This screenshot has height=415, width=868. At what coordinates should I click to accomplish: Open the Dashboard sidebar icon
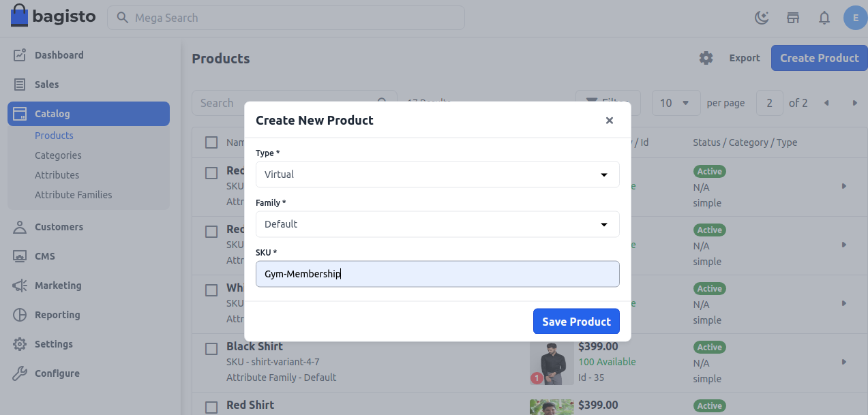pyautogui.click(x=19, y=55)
